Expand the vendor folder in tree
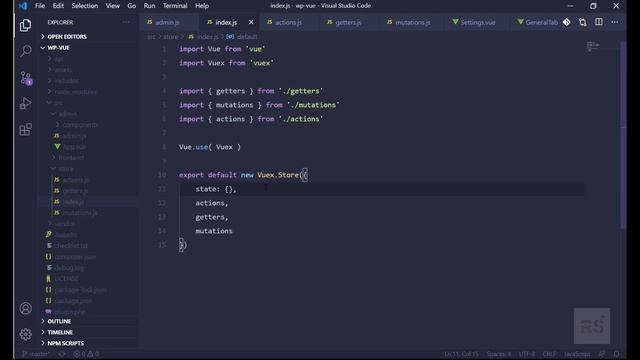This screenshot has height=360, width=640. point(64,224)
